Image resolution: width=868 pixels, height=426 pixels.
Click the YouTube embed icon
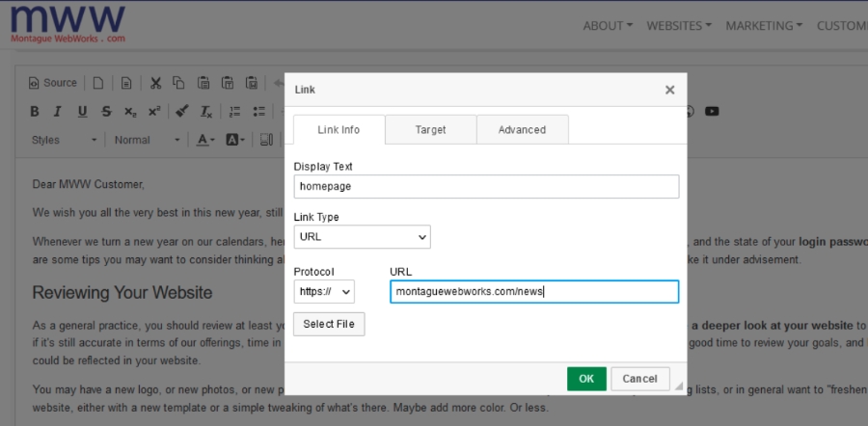tap(712, 111)
